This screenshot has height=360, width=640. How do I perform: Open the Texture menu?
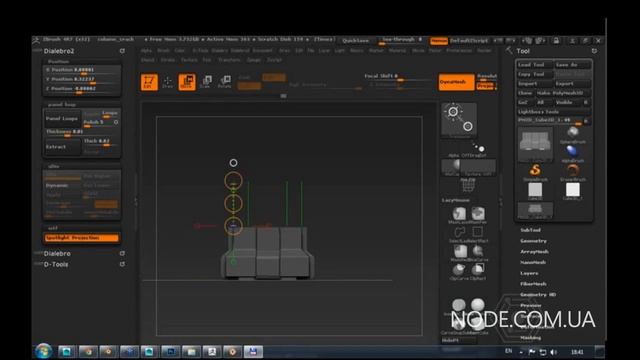click(x=189, y=60)
